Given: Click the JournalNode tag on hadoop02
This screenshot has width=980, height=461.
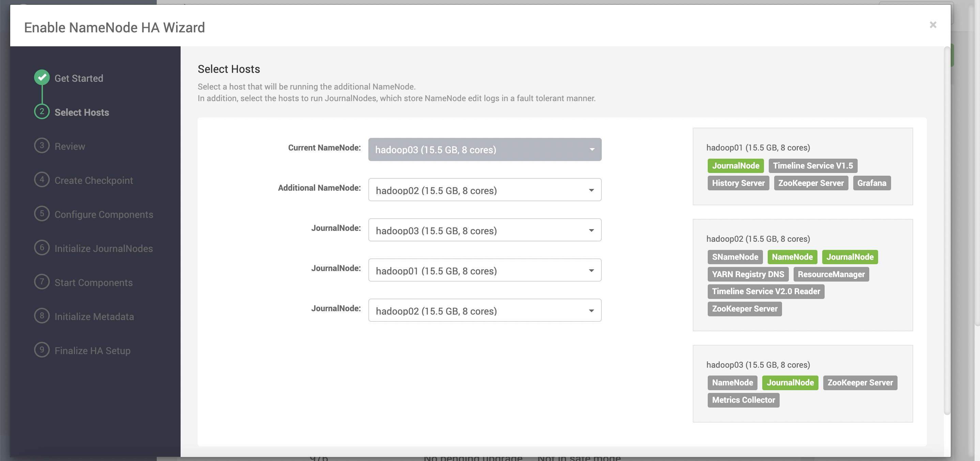Looking at the screenshot, I should tap(850, 257).
